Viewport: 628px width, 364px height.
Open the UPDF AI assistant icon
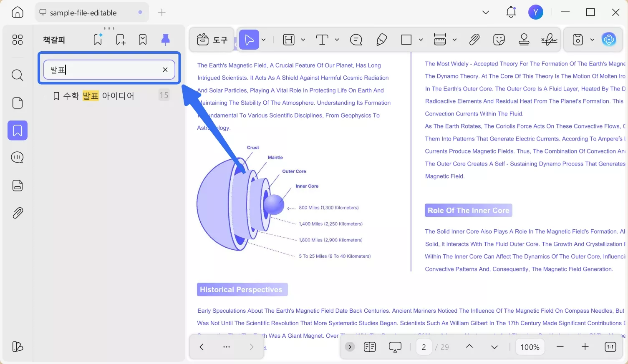pyautogui.click(x=609, y=40)
